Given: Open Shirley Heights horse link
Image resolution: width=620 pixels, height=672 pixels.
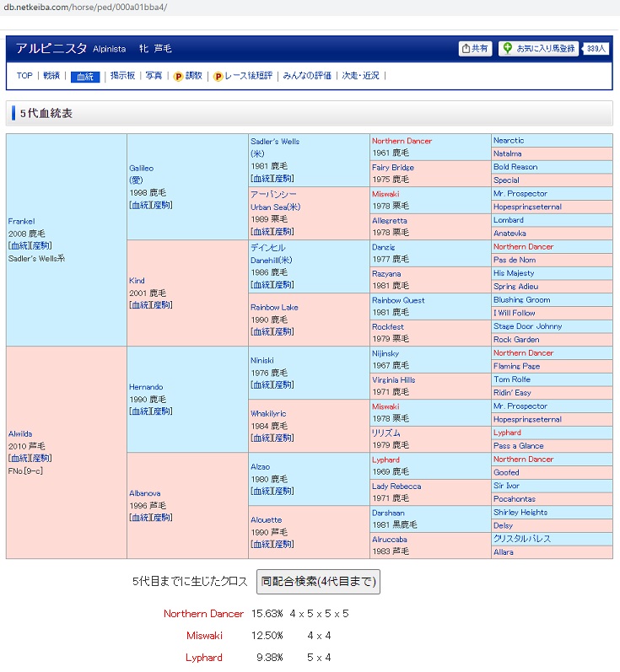Looking at the screenshot, I should [520, 513].
